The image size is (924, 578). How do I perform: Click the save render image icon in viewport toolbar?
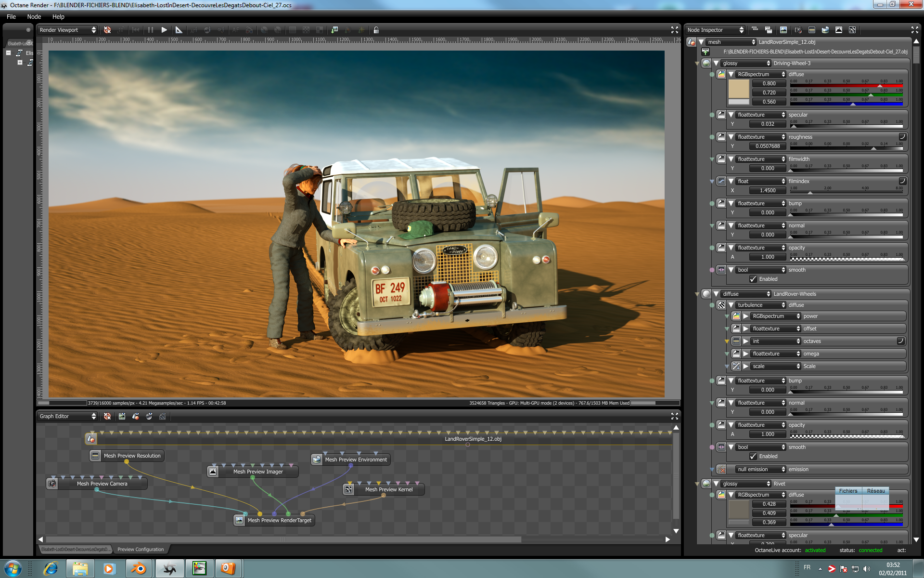click(x=334, y=30)
